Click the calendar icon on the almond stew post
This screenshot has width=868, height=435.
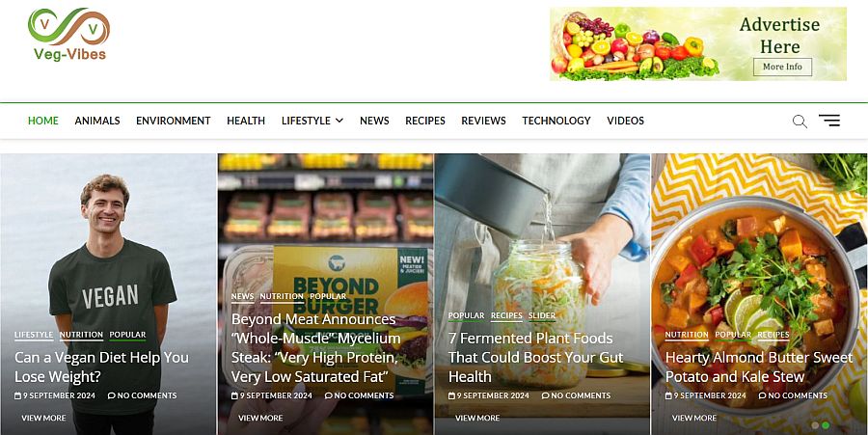coord(668,395)
